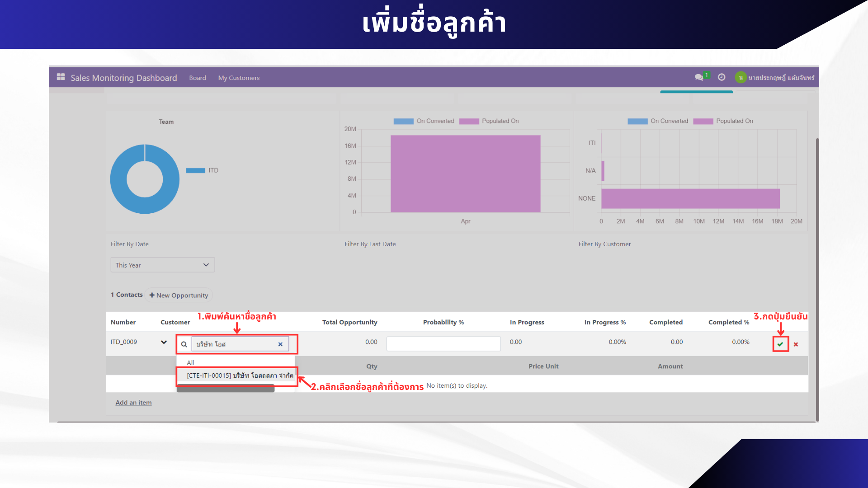Image resolution: width=868 pixels, height=488 pixels.
Task: Click the New Opportunity button
Action: (179, 295)
